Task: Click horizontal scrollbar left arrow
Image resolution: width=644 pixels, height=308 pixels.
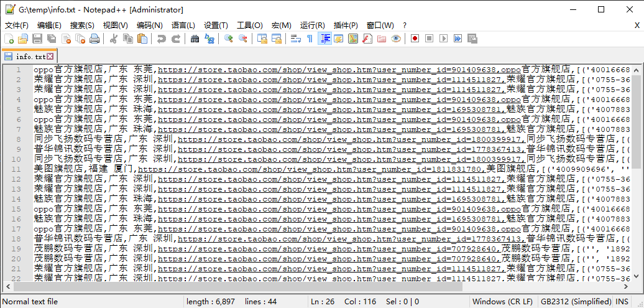Action: tap(8, 286)
